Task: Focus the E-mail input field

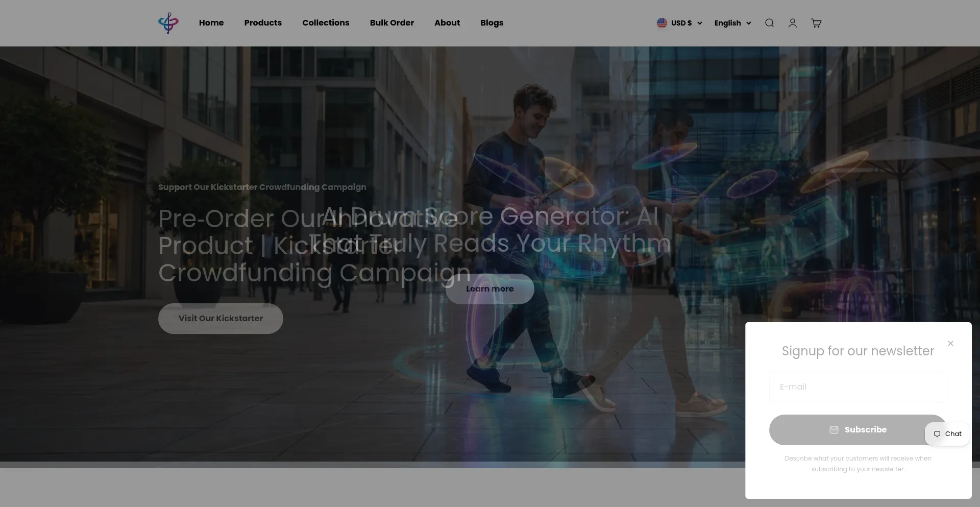Action: [x=858, y=387]
